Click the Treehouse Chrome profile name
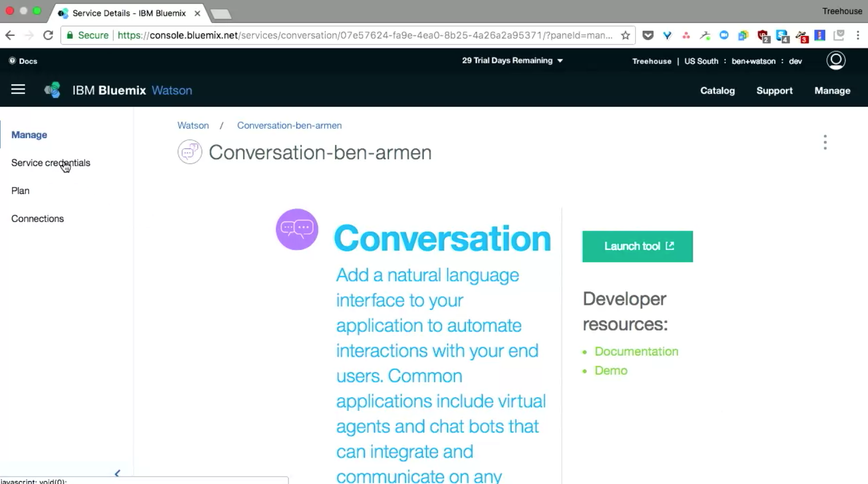Viewport: 868px width, 484px height. click(x=842, y=11)
